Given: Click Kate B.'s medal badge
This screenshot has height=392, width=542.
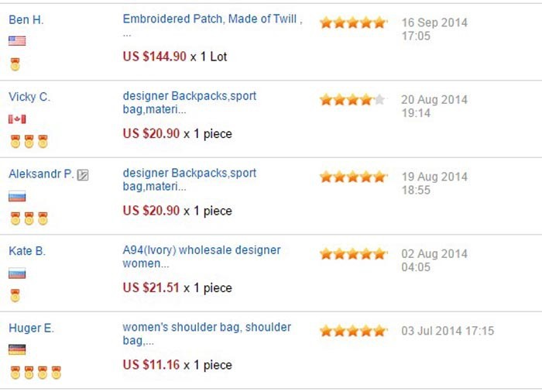Looking at the screenshot, I should point(15,295).
